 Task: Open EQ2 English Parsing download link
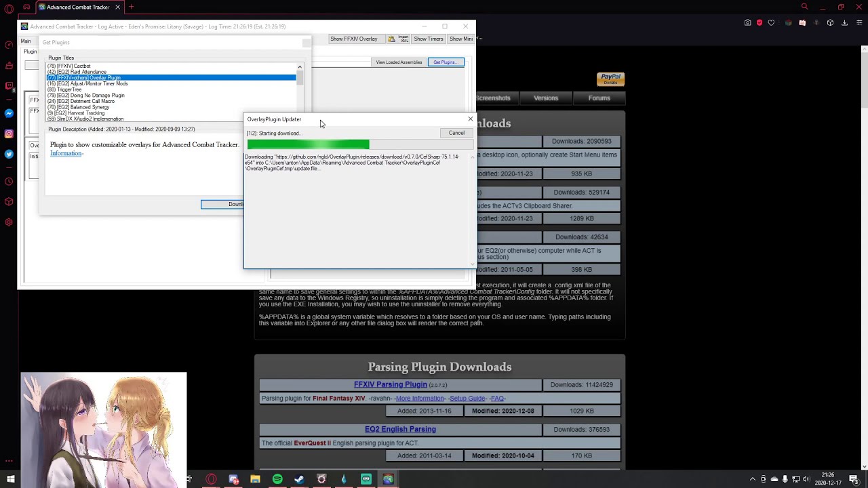400,429
